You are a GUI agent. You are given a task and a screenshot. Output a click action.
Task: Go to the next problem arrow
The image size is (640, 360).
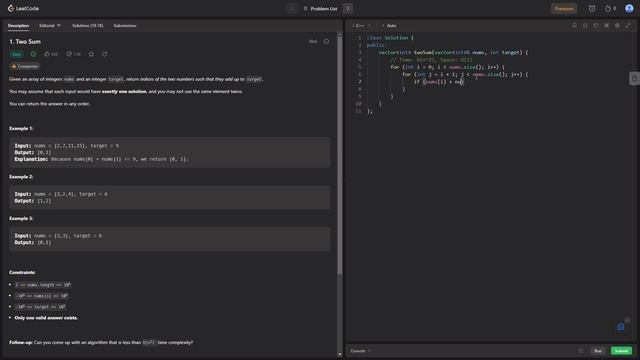click(348, 8)
